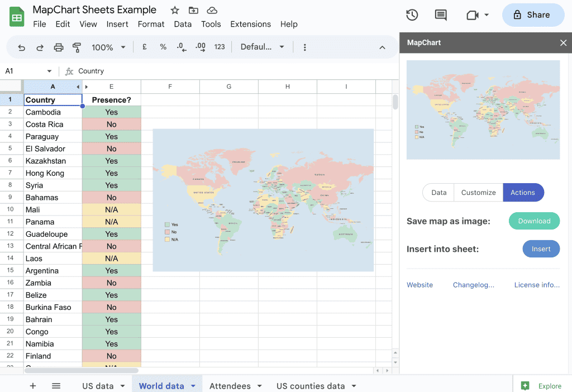
Task: Open the Help menu
Action: tap(289, 24)
